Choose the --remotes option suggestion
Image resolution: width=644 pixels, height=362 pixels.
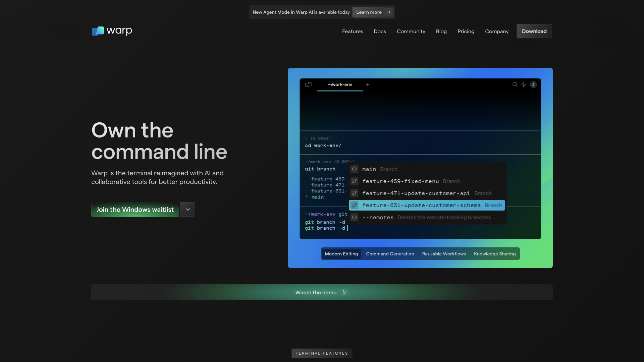(427, 218)
